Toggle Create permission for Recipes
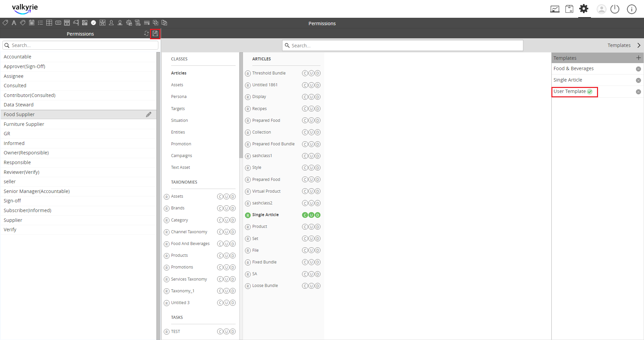644x340 pixels. click(305, 109)
